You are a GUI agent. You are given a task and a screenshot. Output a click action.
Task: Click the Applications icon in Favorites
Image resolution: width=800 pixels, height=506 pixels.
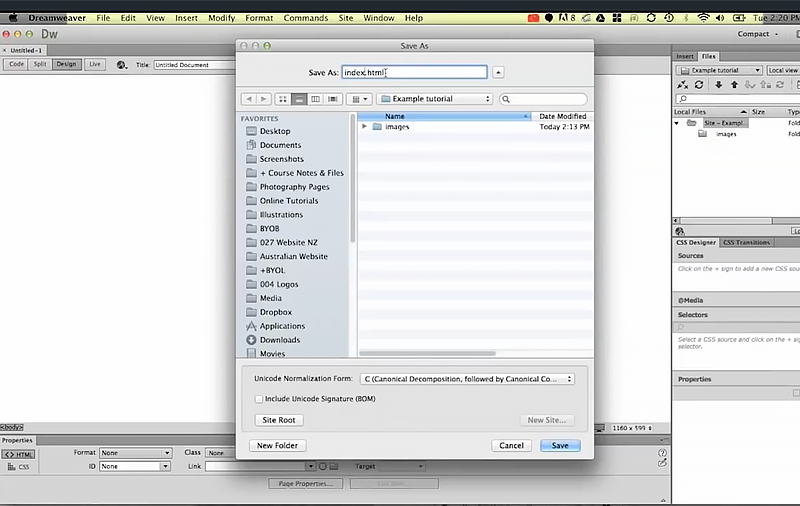tap(251, 326)
